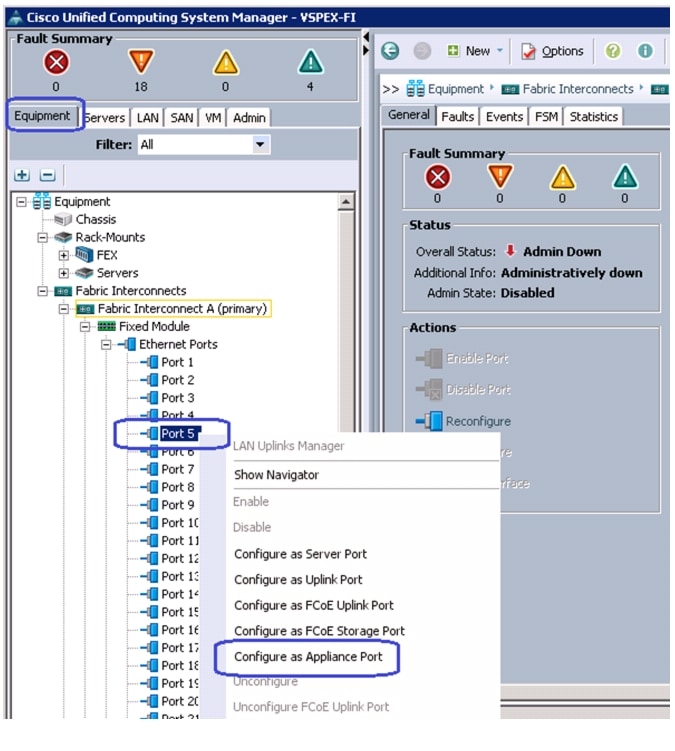Collapse the root Equipment tree node
675x751 pixels.
pyautogui.click(x=21, y=202)
